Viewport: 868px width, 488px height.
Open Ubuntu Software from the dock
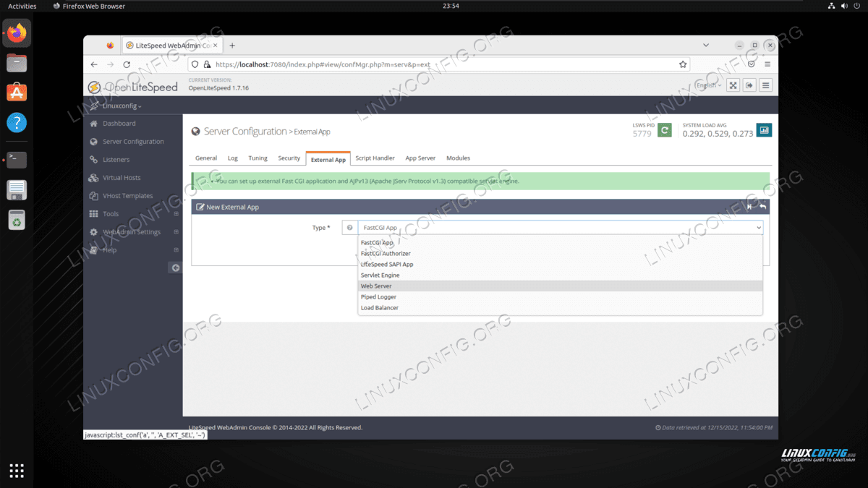[17, 93]
